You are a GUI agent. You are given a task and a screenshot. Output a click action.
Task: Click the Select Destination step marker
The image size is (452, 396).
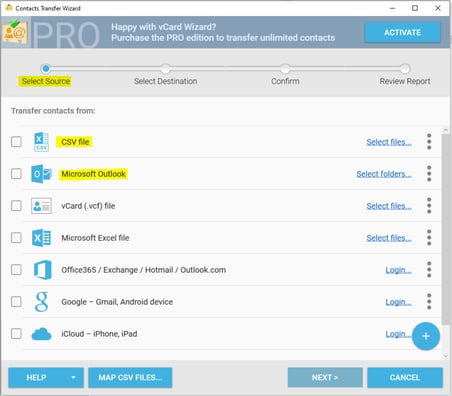click(x=165, y=69)
